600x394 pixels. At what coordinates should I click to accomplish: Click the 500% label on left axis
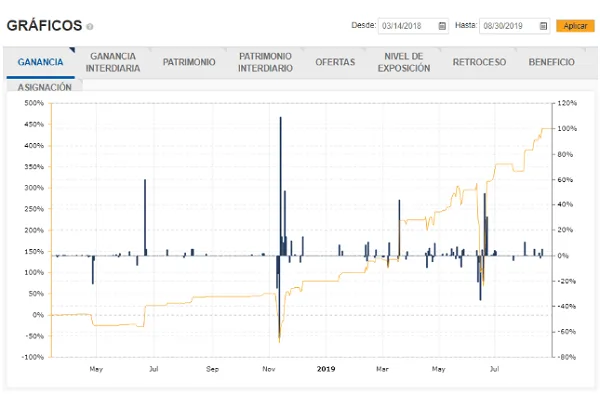(x=34, y=103)
